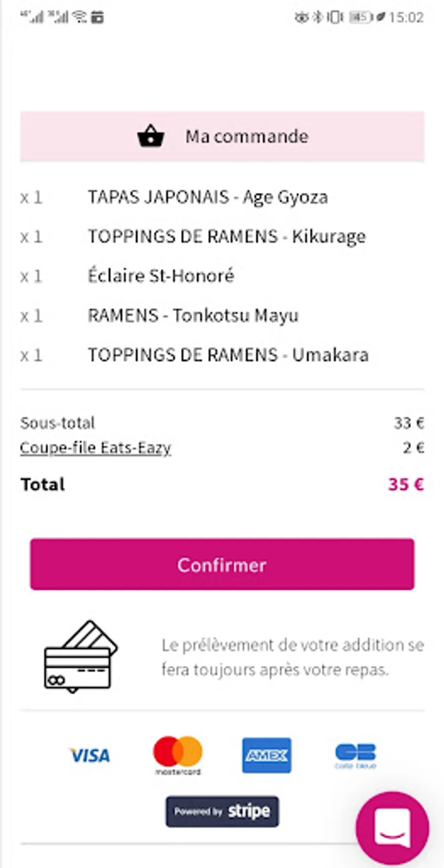
Task: Select the Age Gyoza order item
Action: pos(208,197)
